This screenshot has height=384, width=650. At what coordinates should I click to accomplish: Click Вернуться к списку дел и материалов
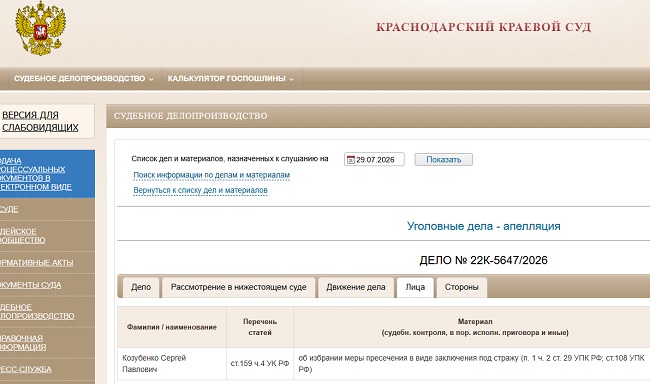tap(200, 190)
